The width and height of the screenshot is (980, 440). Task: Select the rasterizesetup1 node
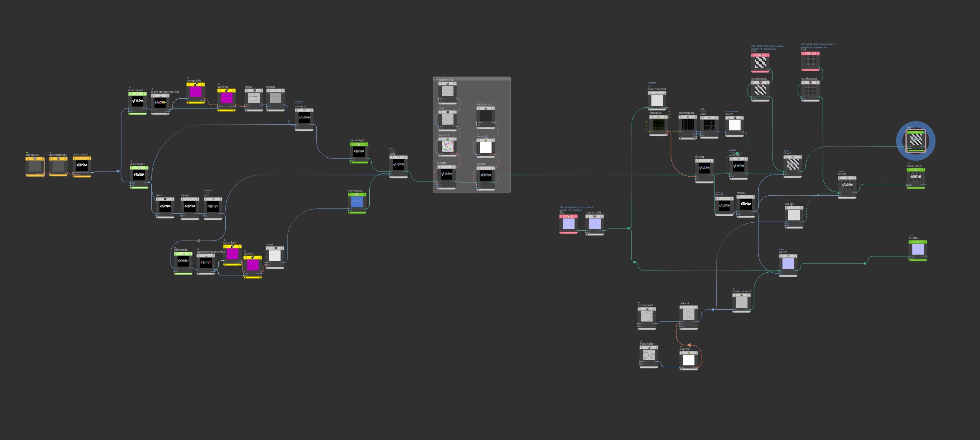[58, 167]
